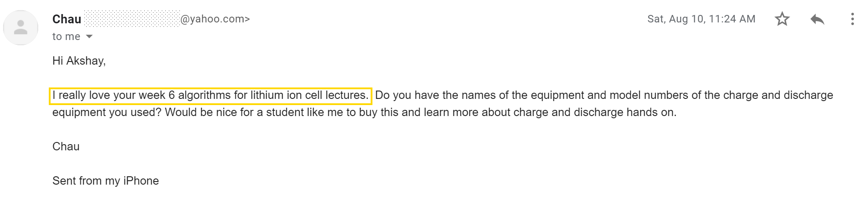This screenshot has height=200, width=868.
Task: Click the reply arrow icon
Action: click(x=817, y=19)
